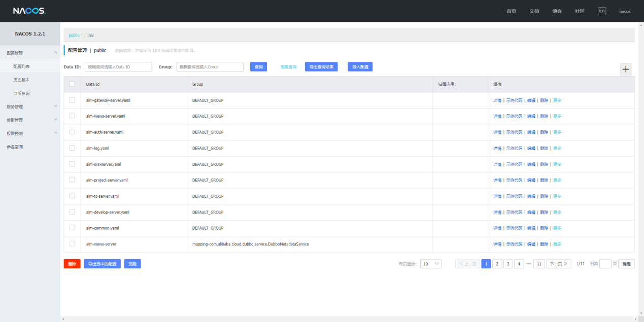Expand the 集群管理 sidebar menu

pyautogui.click(x=55, y=120)
